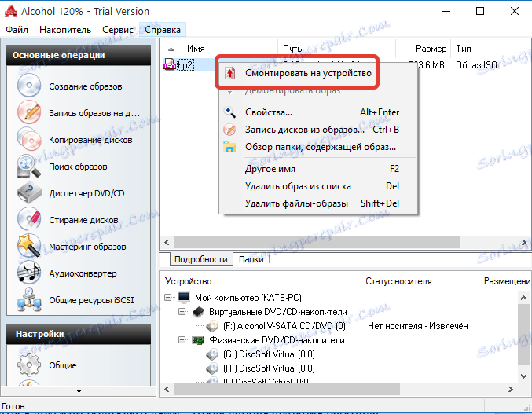Image resolution: width=532 pixels, height=414 pixels.
Task: Click the Erase Discs eraser icon
Action: pos(29,220)
